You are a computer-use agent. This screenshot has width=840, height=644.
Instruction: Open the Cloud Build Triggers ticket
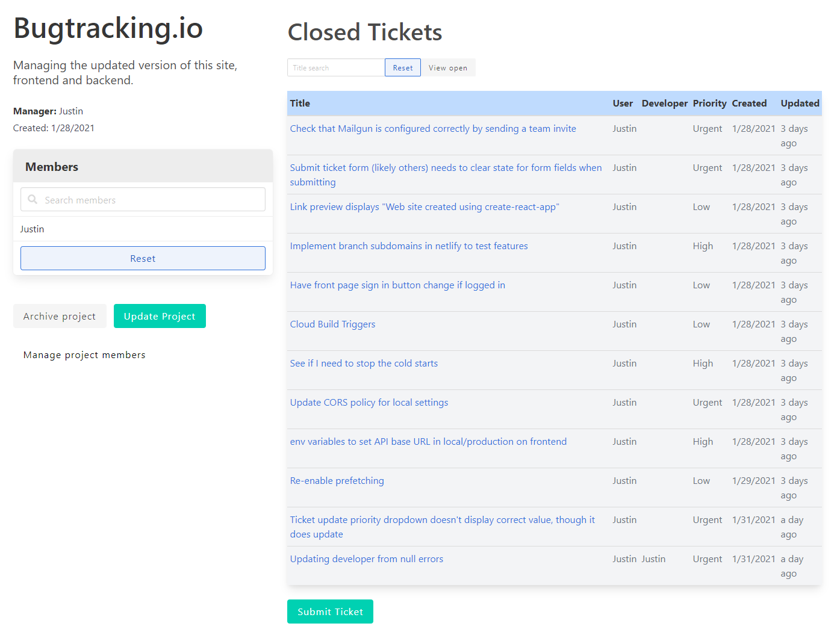click(x=332, y=324)
